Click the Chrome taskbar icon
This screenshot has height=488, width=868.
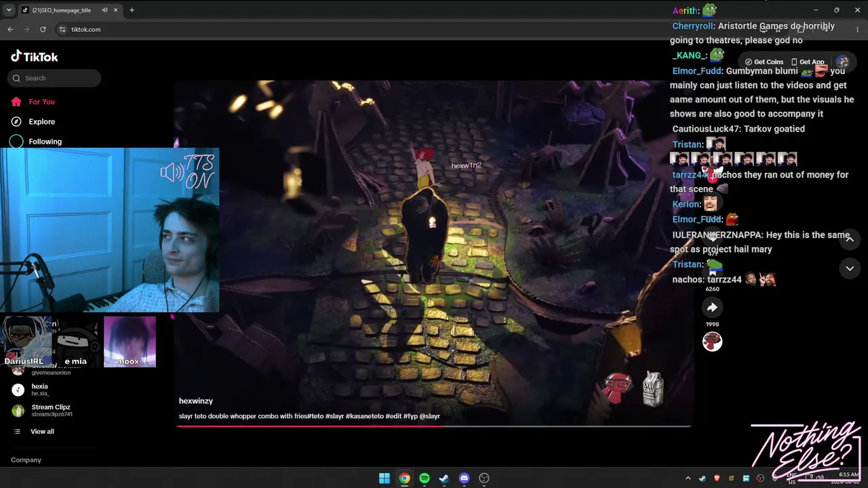click(x=404, y=479)
